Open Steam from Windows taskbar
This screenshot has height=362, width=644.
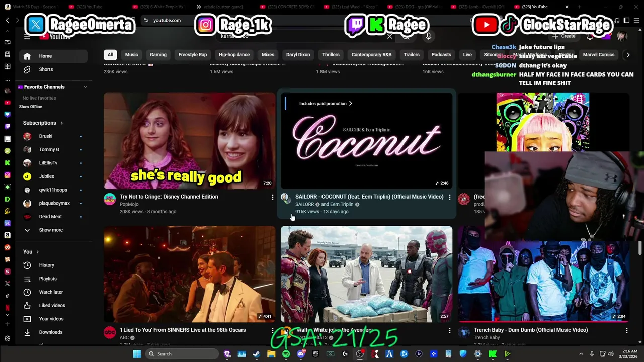(x=256, y=354)
